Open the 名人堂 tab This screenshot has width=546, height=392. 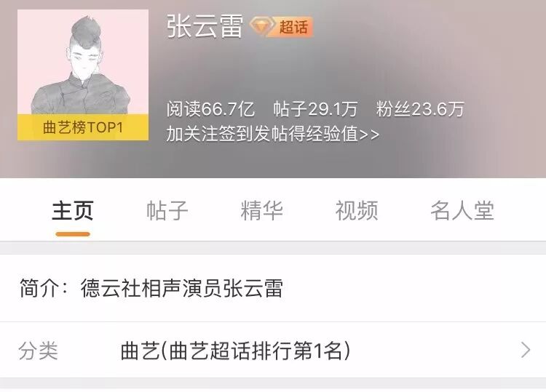click(462, 210)
